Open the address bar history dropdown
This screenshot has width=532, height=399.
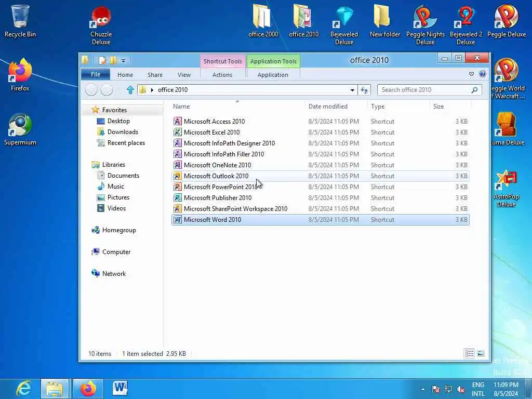(x=352, y=90)
